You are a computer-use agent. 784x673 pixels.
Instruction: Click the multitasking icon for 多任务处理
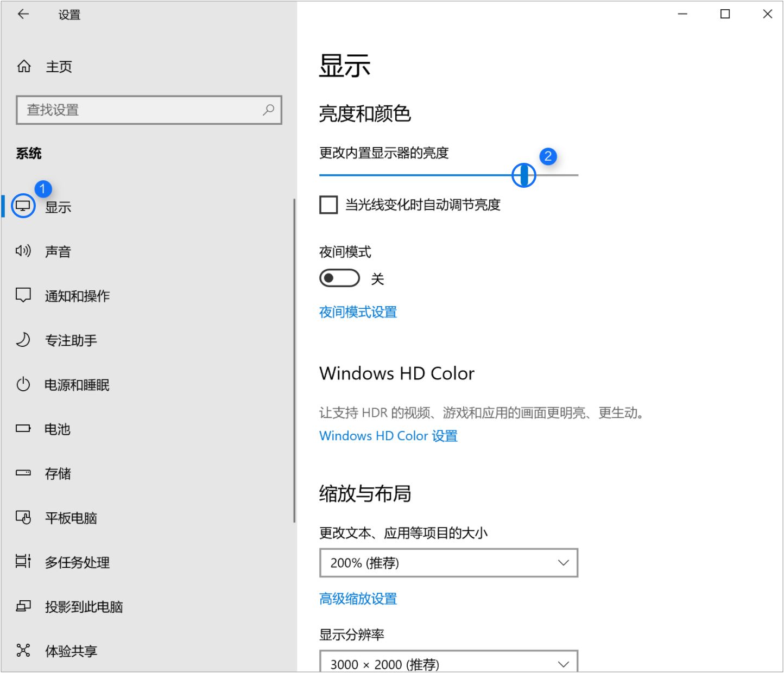point(23,561)
